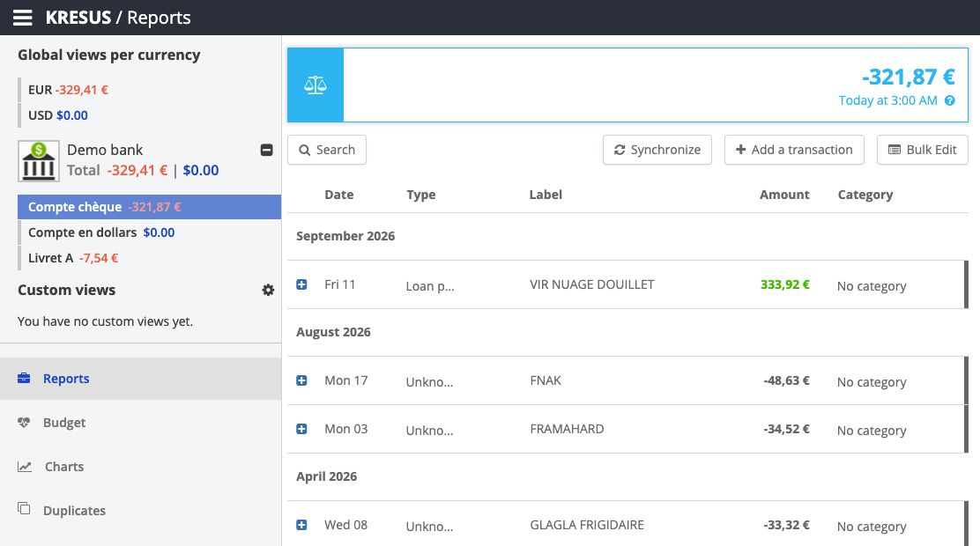Image resolution: width=980 pixels, height=546 pixels.
Task: Click the FRAMAHARD label
Action: point(567,429)
